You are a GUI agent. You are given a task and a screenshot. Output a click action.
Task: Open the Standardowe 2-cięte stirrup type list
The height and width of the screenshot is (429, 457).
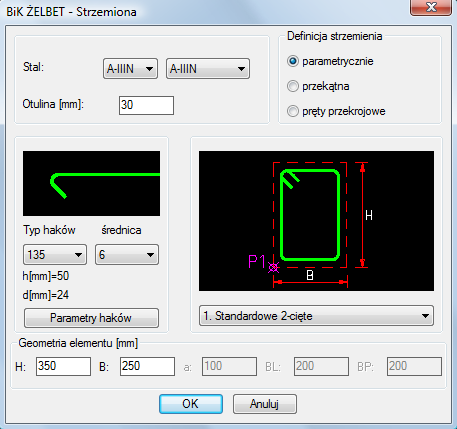coord(316,316)
